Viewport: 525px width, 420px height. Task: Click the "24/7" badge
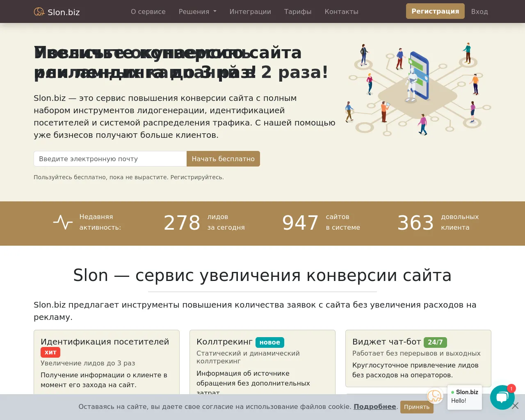point(435,342)
